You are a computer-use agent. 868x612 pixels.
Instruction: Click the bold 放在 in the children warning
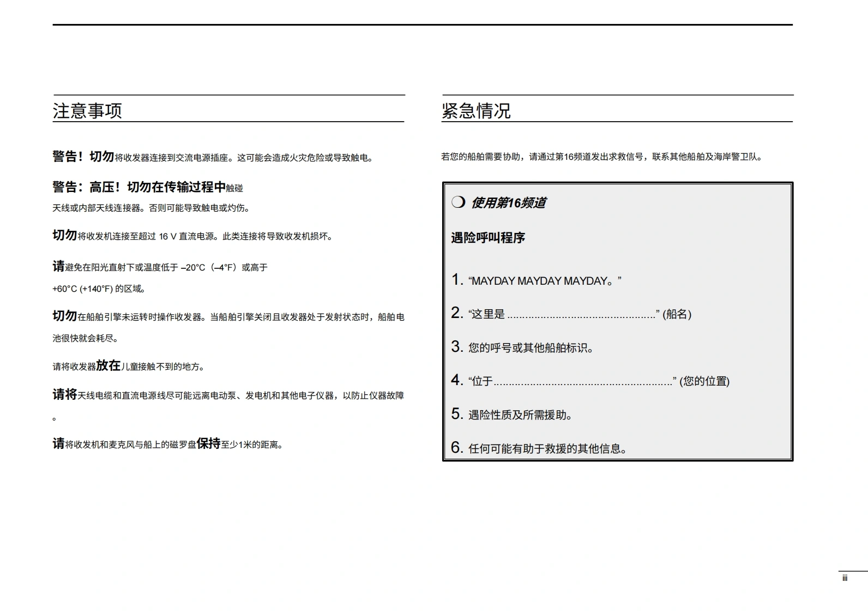pos(108,366)
